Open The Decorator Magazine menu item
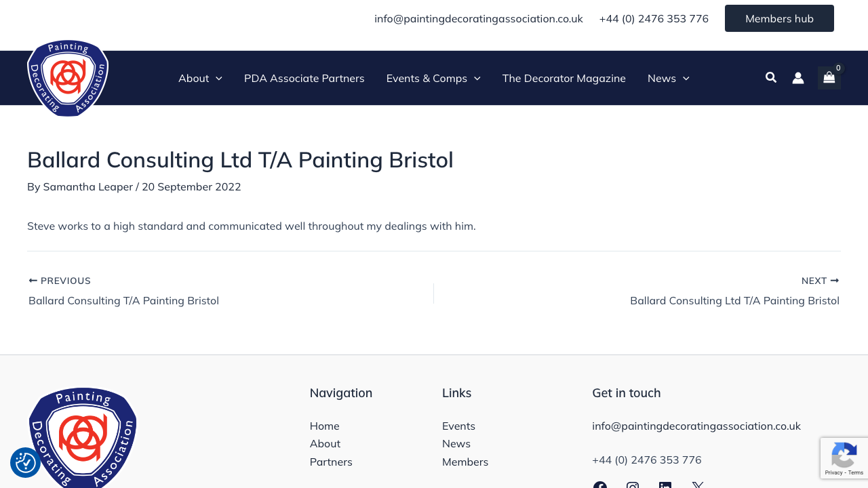This screenshot has width=868, height=488. (x=564, y=78)
